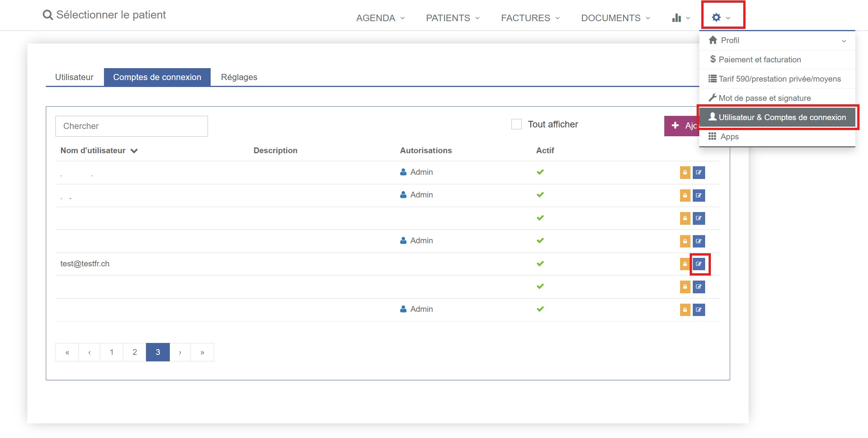This screenshot has height=438, width=868.
Task: Click the lock icon in first table row
Action: tap(685, 172)
